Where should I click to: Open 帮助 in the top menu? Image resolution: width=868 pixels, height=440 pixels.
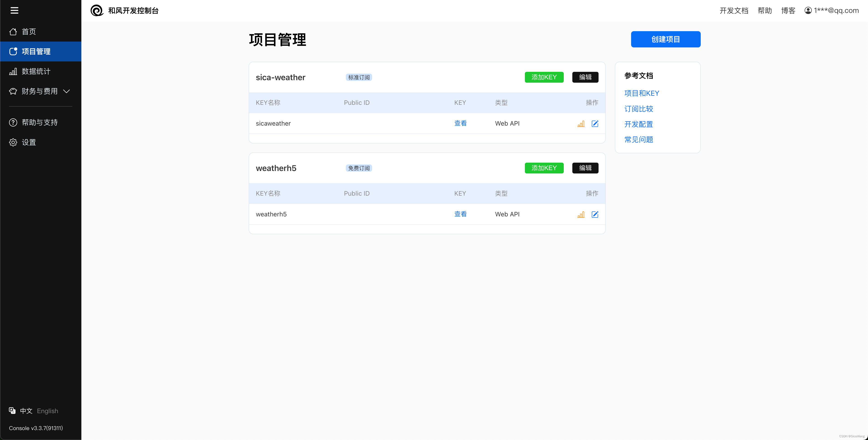pos(764,10)
